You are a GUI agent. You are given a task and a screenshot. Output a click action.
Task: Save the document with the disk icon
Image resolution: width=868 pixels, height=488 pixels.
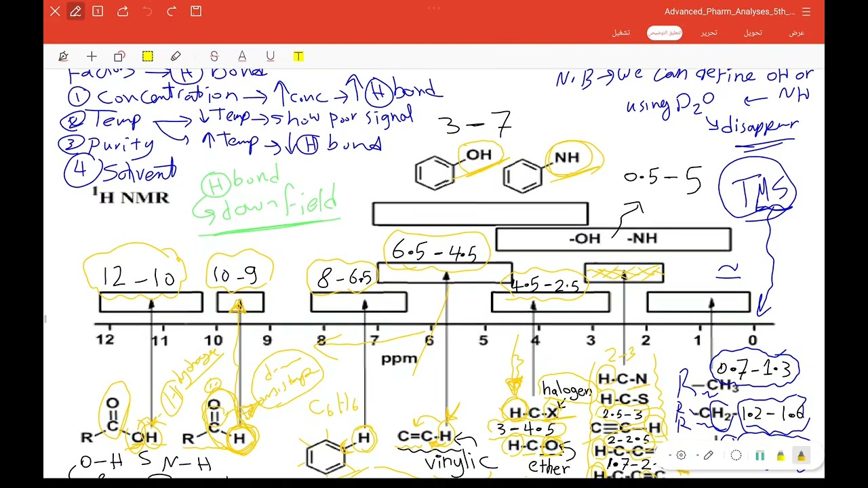[x=196, y=12]
